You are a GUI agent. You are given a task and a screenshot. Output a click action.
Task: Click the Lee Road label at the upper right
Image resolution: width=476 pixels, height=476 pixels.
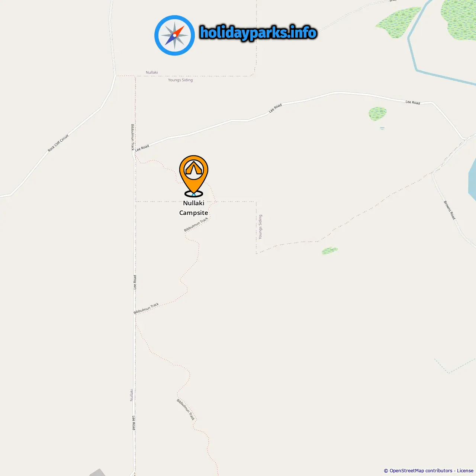[x=413, y=102]
